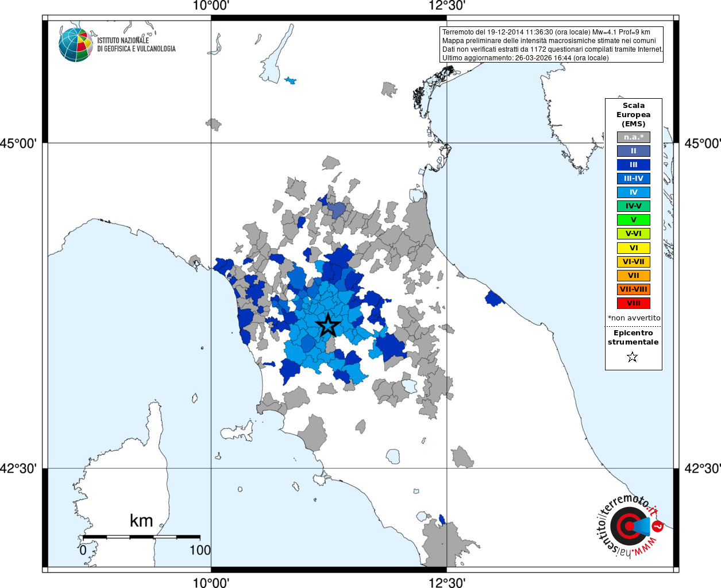
Task: Click the bottom 10°00' longitude label
Action: [211, 582]
